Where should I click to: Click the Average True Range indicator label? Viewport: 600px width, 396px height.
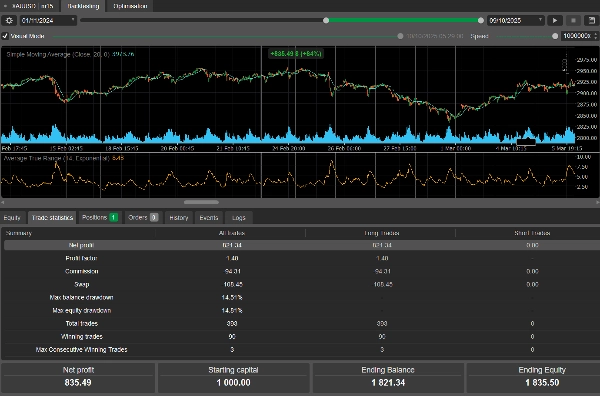coord(64,158)
